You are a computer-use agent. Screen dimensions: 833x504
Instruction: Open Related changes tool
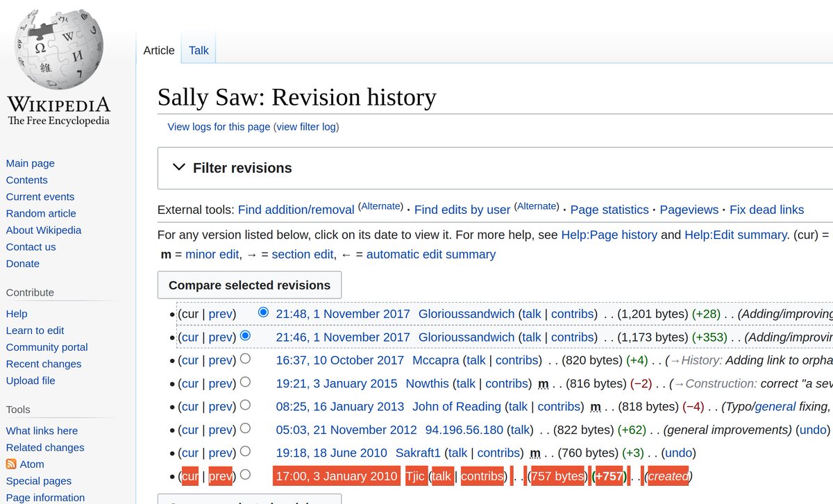[x=45, y=447]
